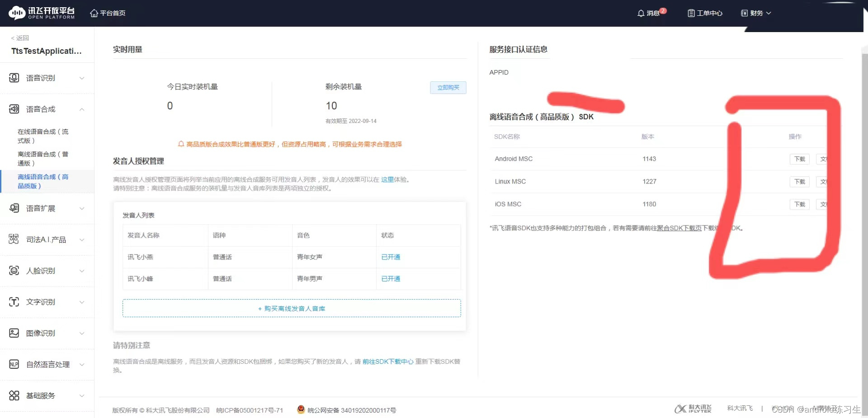868x418 pixels.
Task: Download the Android MSC SDK
Action: (799, 159)
